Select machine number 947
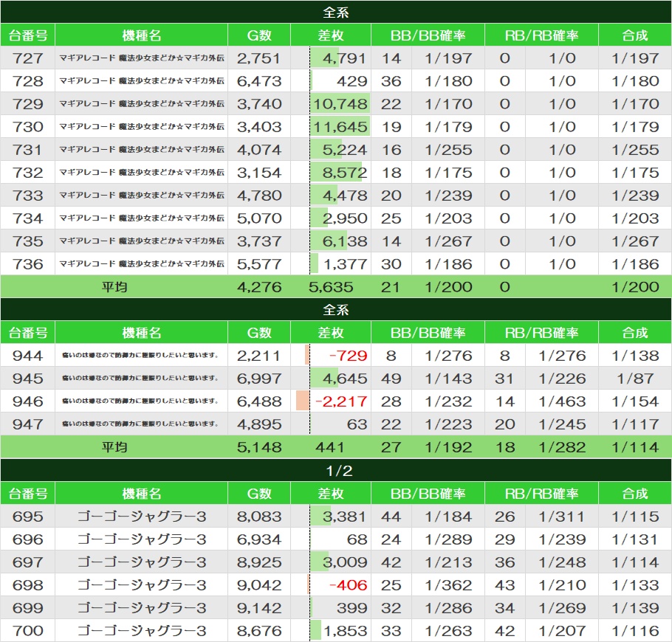This screenshot has width=672, height=642. (28, 424)
